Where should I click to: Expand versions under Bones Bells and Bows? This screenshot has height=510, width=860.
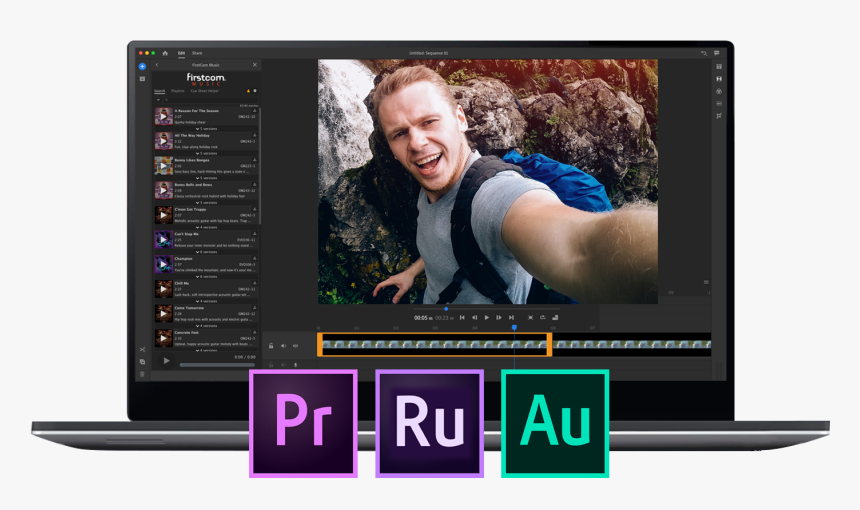pyautogui.click(x=206, y=203)
